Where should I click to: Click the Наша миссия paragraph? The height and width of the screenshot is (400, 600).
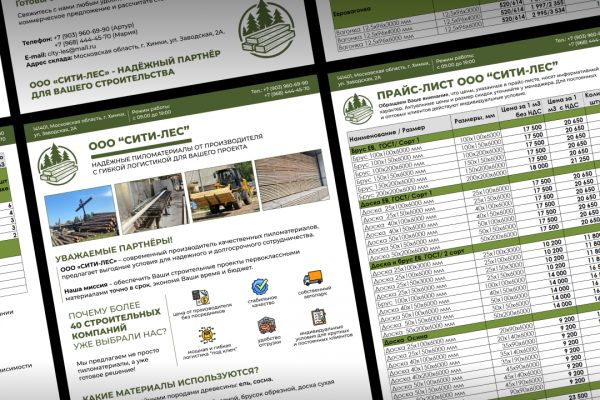(182, 275)
